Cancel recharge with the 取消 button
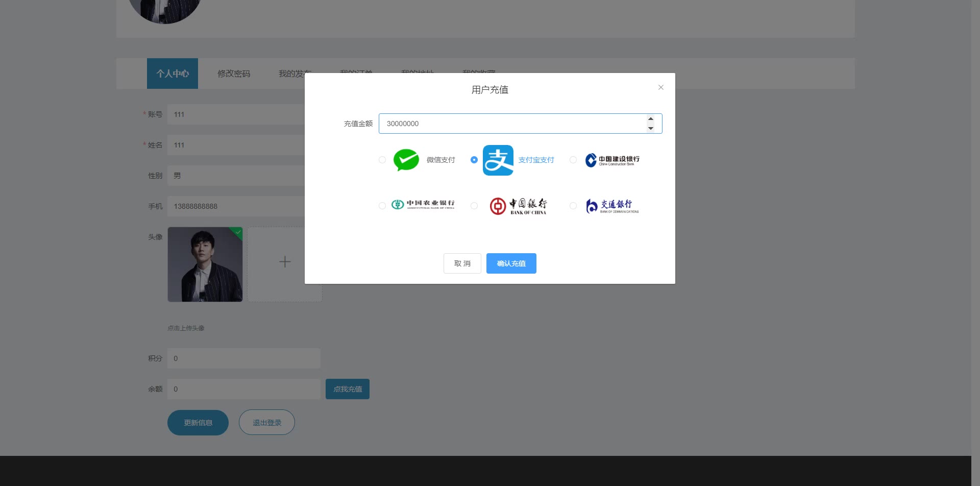Image resolution: width=980 pixels, height=486 pixels. click(462, 263)
